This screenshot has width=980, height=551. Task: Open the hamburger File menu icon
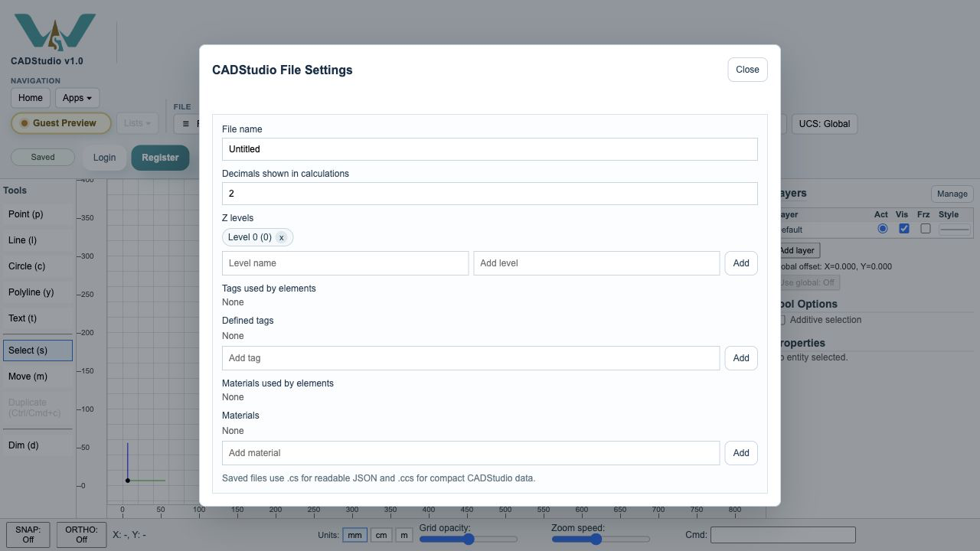185,123
